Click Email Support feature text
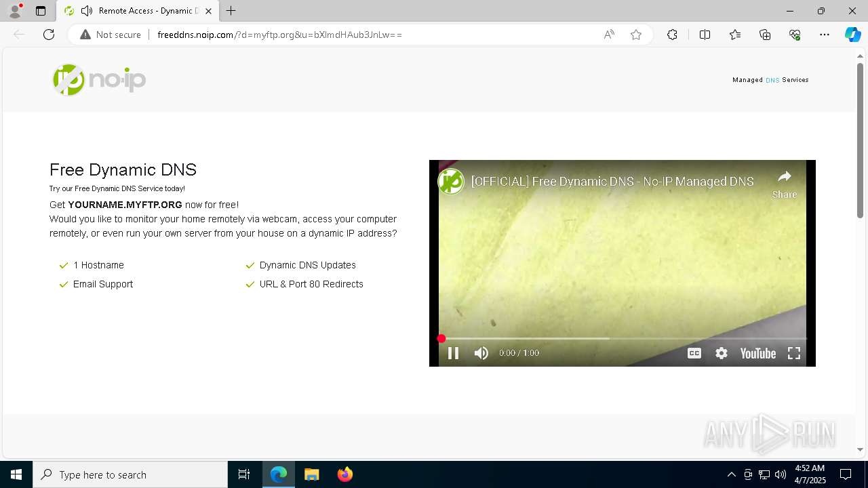 click(103, 284)
